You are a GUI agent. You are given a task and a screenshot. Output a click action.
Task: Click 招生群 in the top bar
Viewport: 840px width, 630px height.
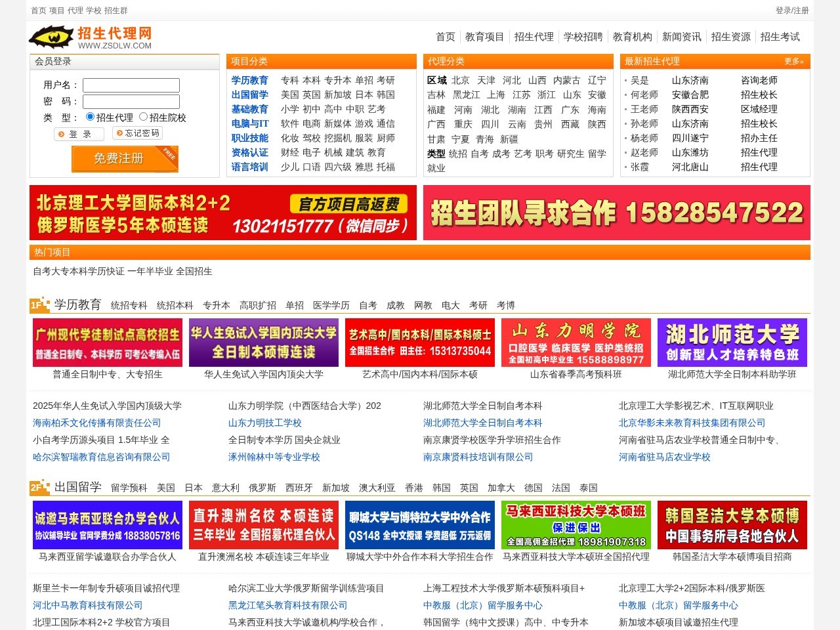click(x=116, y=10)
